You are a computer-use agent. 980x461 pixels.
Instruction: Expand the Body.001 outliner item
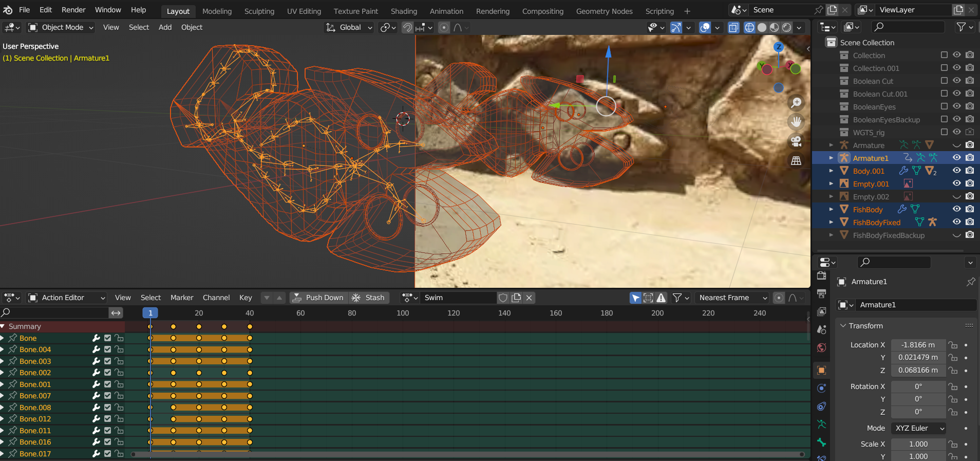pyautogui.click(x=831, y=171)
